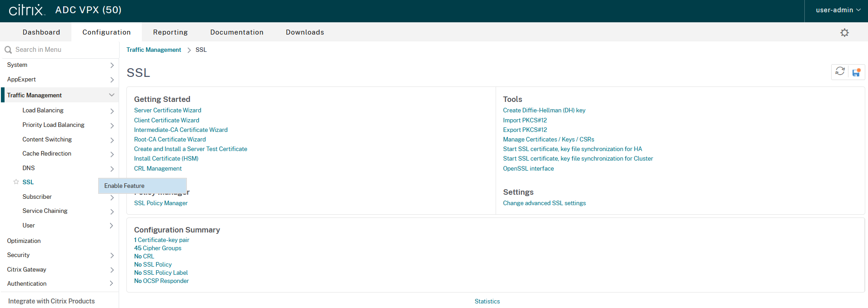
Task: Expand the Citrix Gateway chevron
Action: coord(112,270)
